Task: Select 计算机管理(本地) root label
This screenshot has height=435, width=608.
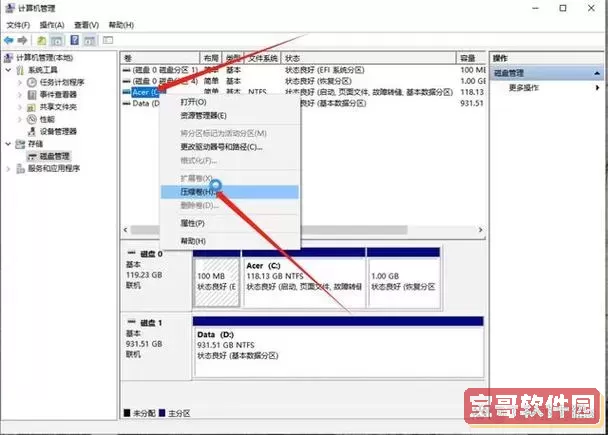Action: pos(44,58)
